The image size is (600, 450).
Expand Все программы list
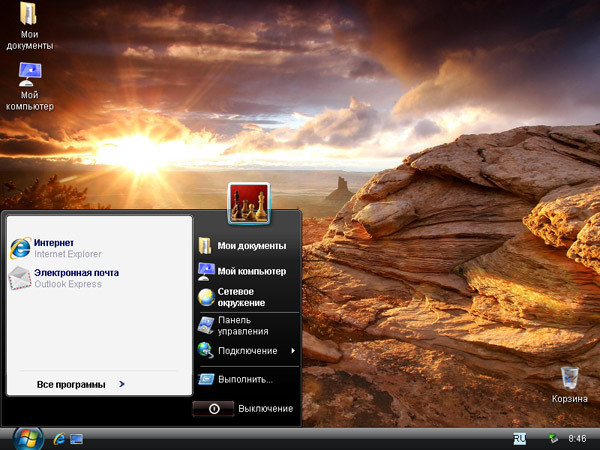pyautogui.click(x=80, y=384)
